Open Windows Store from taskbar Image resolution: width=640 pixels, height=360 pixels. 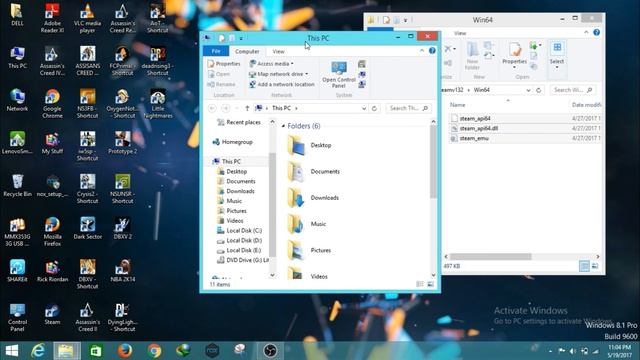(x=96, y=351)
